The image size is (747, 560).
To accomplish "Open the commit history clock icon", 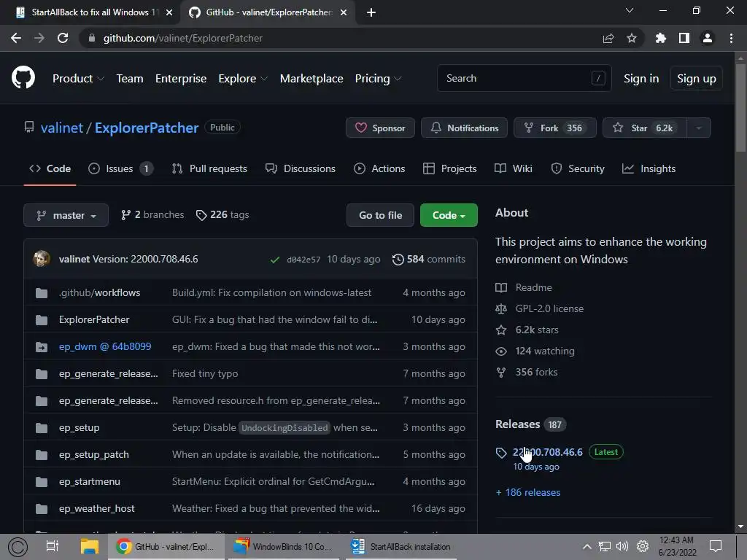I will [398, 259].
